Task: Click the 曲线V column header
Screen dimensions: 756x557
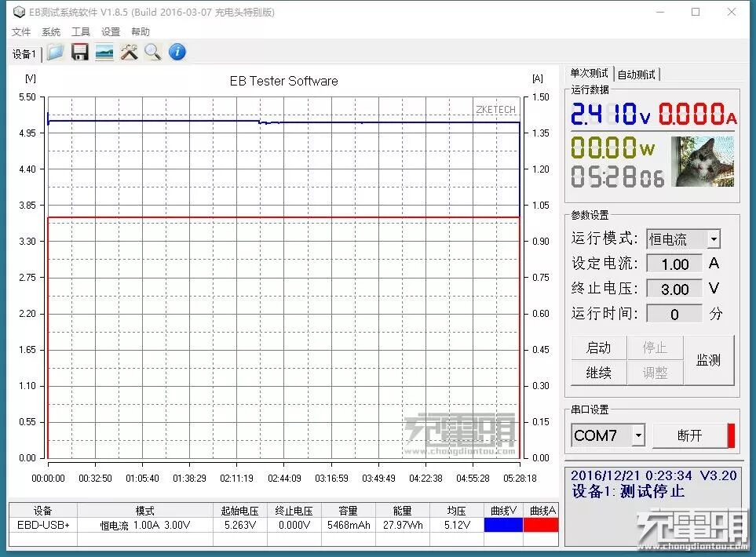Action: click(503, 511)
